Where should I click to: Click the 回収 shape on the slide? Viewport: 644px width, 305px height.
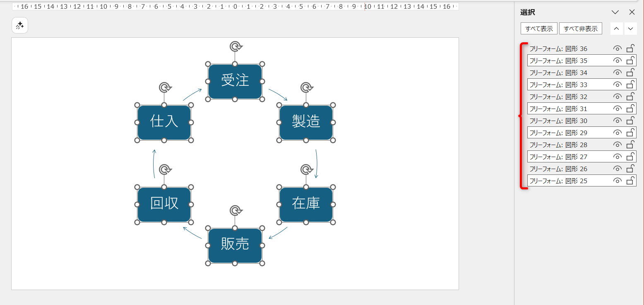point(164,205)
